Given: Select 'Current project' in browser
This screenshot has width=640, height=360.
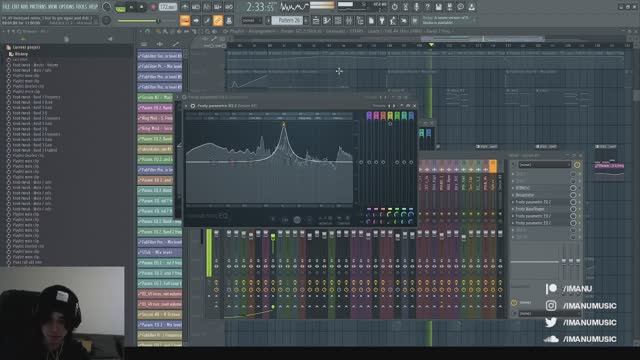Looking at the screenshot, I should coord(26,47).
